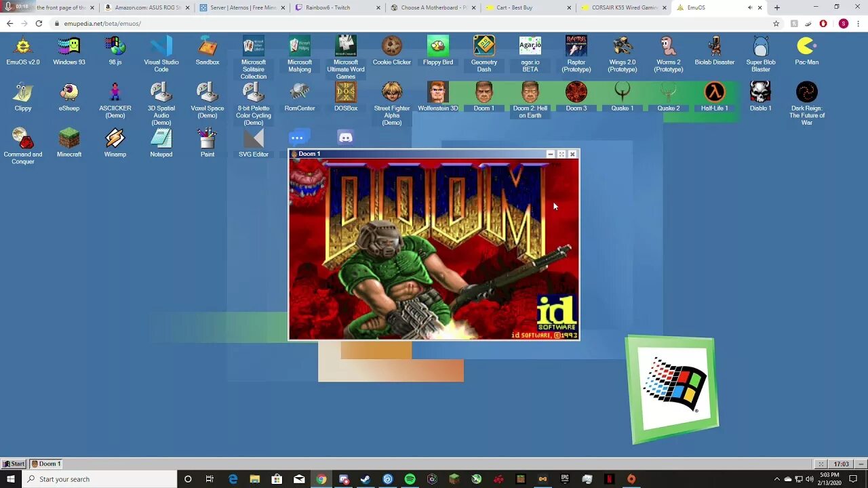
Task: Launch the eSheep desktop icon
Action: point(69,97)
